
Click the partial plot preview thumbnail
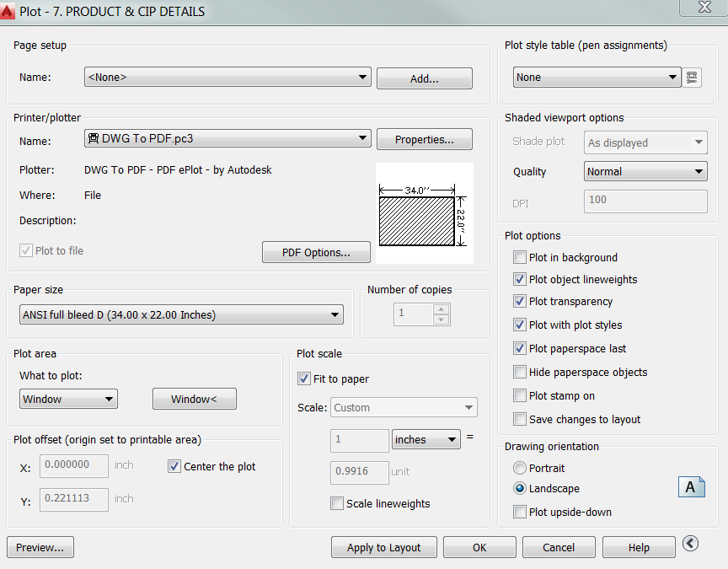[424, 212]
